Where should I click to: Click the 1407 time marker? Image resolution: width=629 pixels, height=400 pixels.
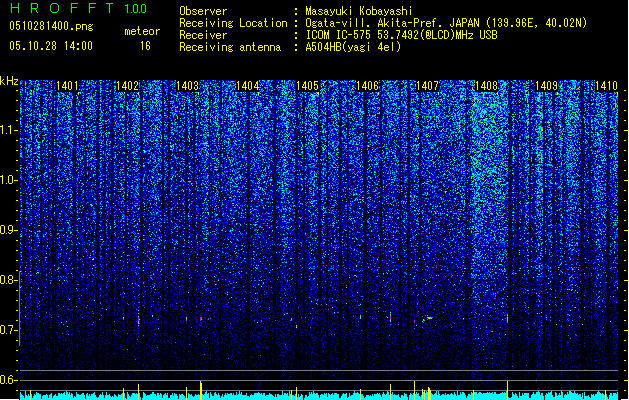coord(428,86)
